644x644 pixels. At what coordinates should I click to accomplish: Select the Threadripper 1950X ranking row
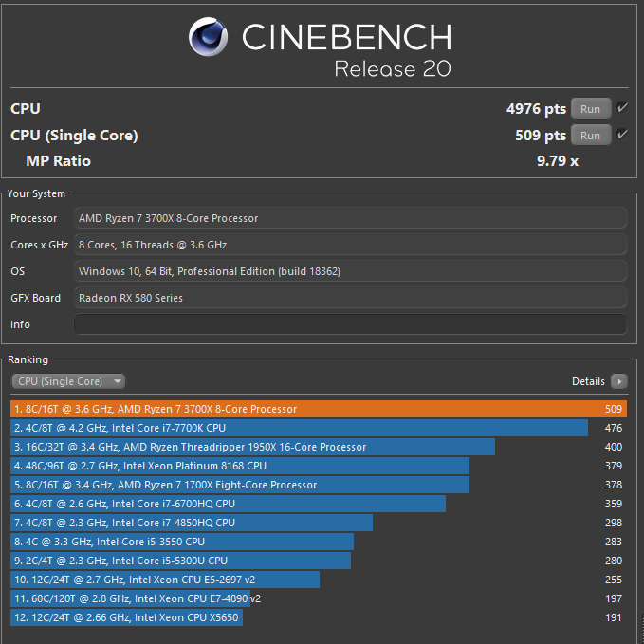coord(319,447)
